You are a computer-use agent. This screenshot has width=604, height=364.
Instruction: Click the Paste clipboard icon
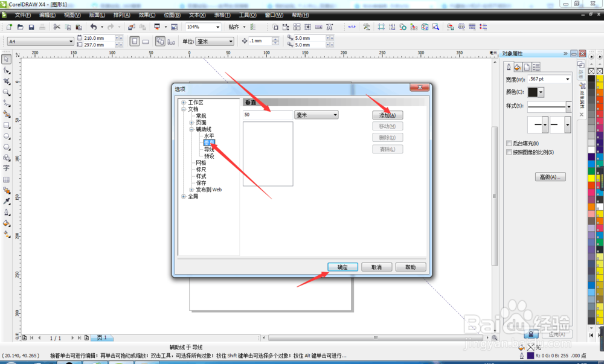coord(79,27)
